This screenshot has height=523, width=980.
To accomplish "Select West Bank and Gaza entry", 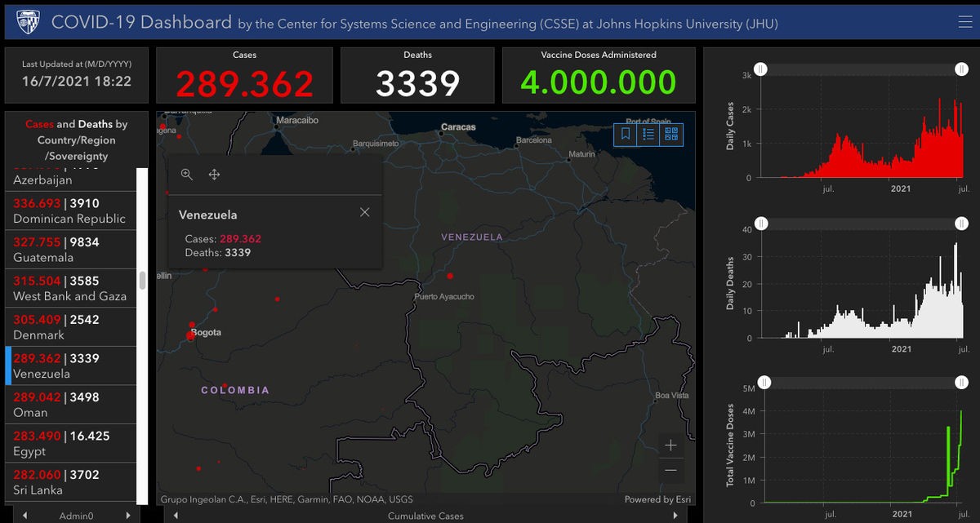I will 70,288.
